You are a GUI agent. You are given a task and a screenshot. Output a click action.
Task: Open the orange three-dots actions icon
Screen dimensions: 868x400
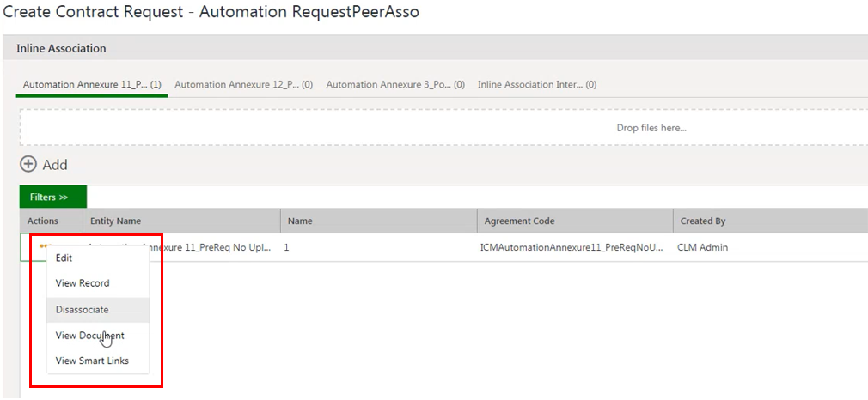[45, 245]
